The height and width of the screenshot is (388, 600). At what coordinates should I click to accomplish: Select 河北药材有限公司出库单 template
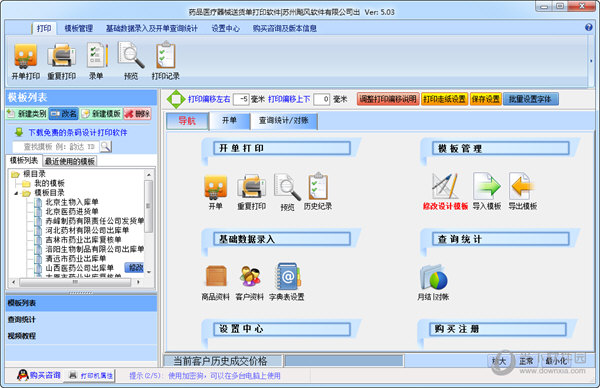pos(87,230)
